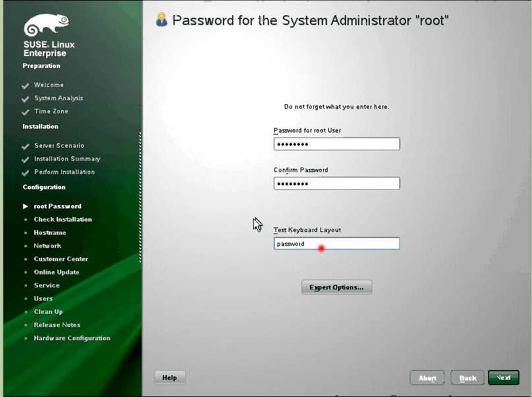Click the SUSE chameleon logo

[46, 24]
